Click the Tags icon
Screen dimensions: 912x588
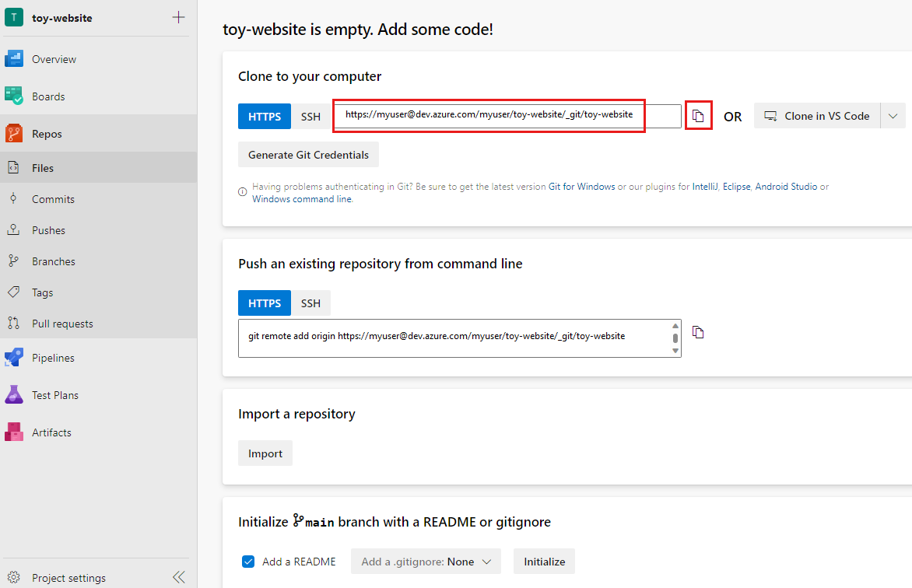tap(13, 292)
